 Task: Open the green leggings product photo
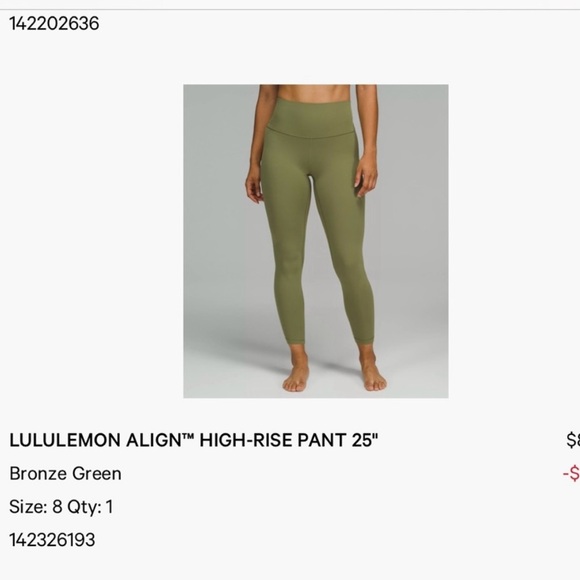click(316, 241)
